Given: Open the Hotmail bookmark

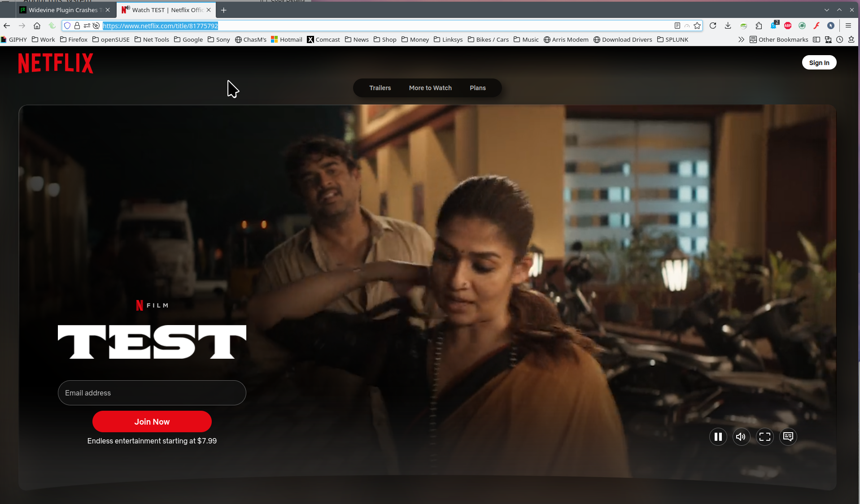Looking at the screenshot, I should click(x=287, y=39).
